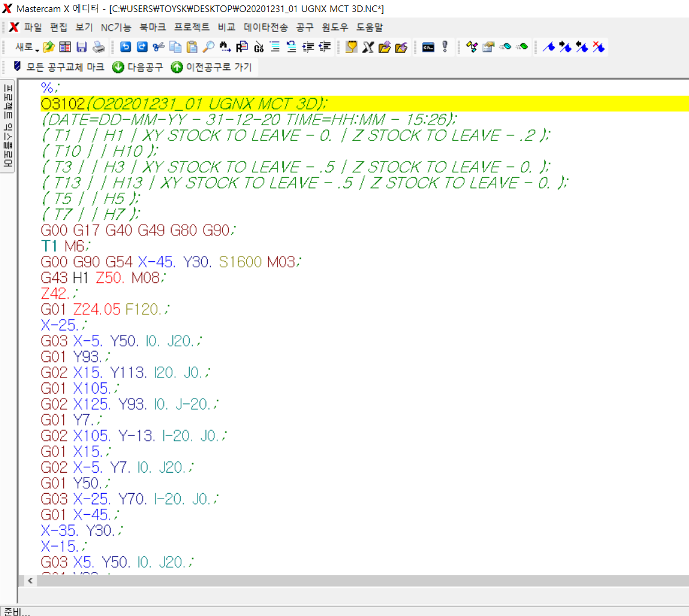Click the Go to line icon
689x616 pixels.
pos(258,47)
